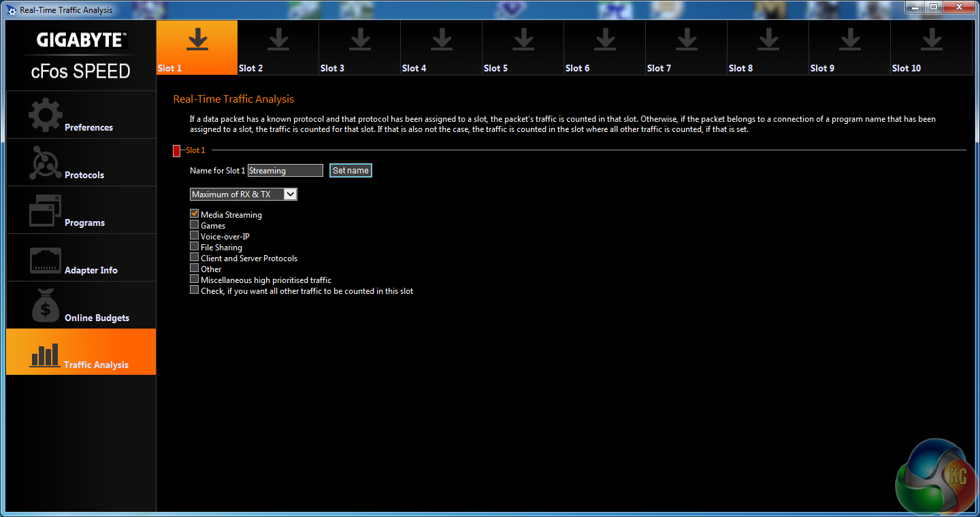Screen dimensions: 980x517
Task: Check the all other traffic counted checkbox
Action: [x=195, y=290]
